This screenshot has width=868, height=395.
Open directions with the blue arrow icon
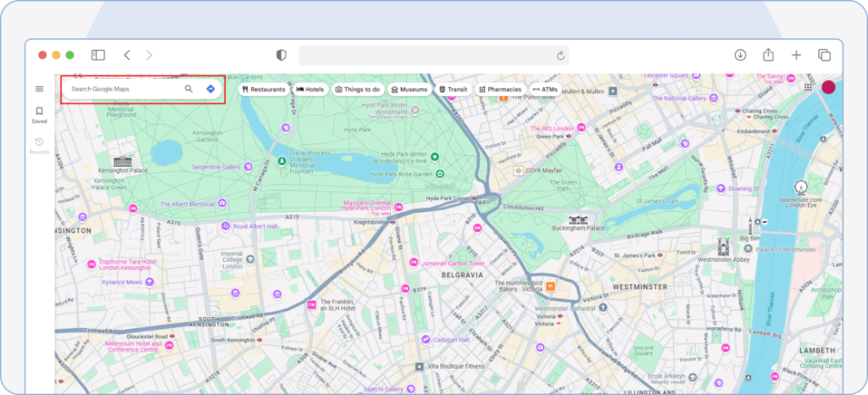click(210, 88)
